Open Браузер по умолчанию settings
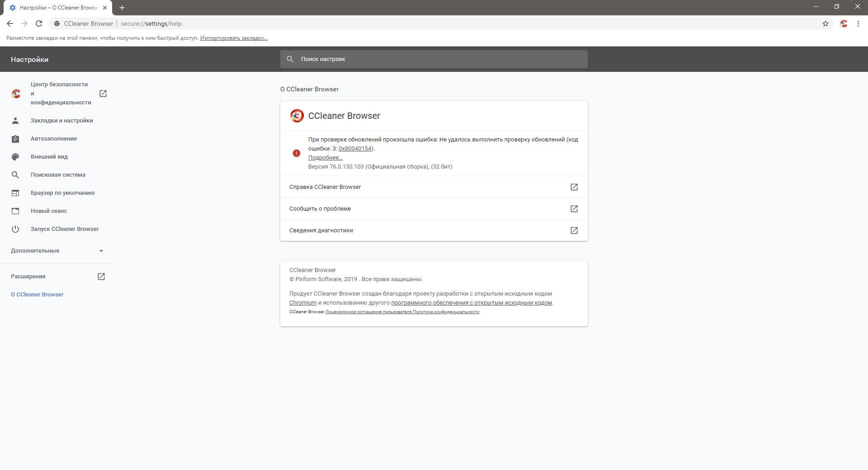Viewport: 868px width, 470px height. click(x=63, y=193)
